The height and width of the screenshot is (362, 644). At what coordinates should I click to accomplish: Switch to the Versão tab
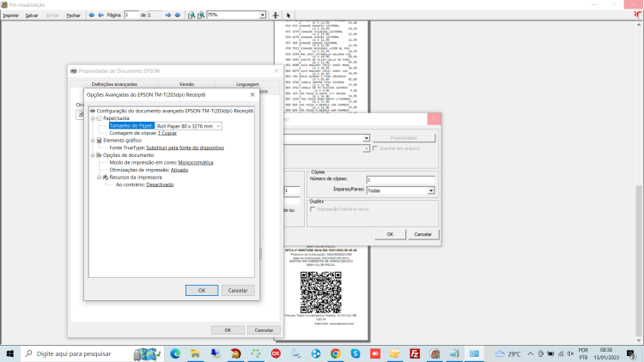[186, 84]
